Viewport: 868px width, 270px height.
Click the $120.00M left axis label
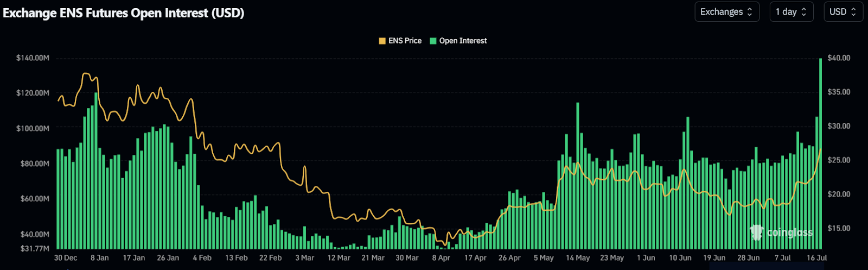tap(33, 93)
